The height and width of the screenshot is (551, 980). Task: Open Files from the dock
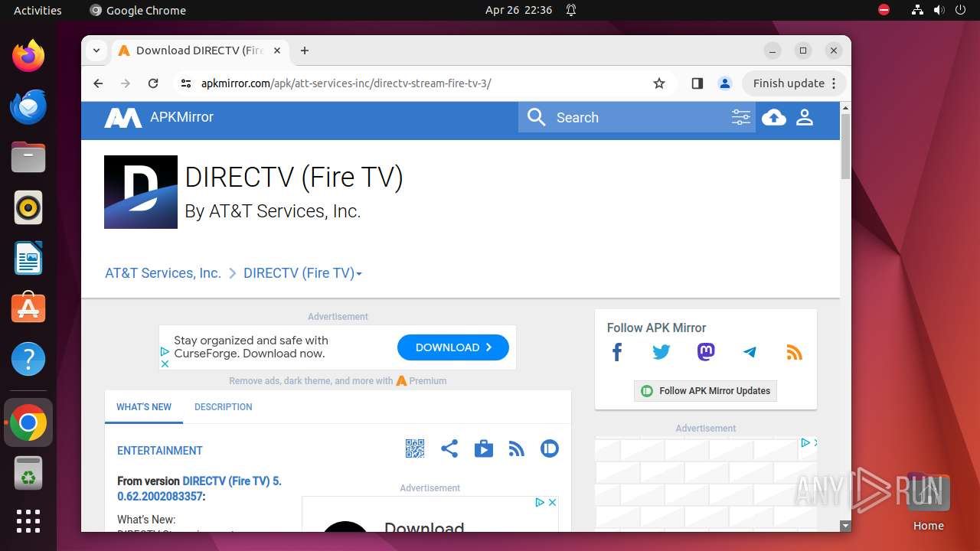[28, 157]
